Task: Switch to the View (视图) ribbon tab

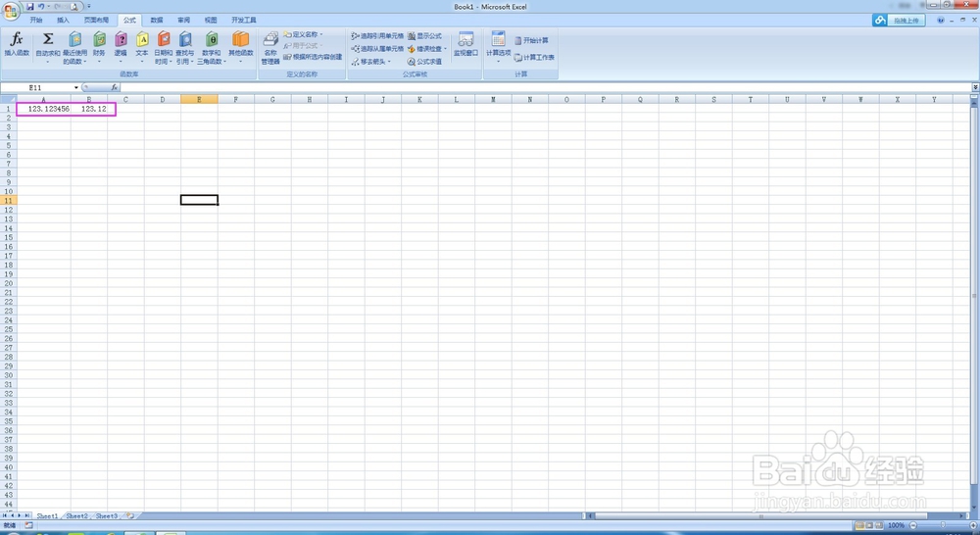Action: point(211,20)
